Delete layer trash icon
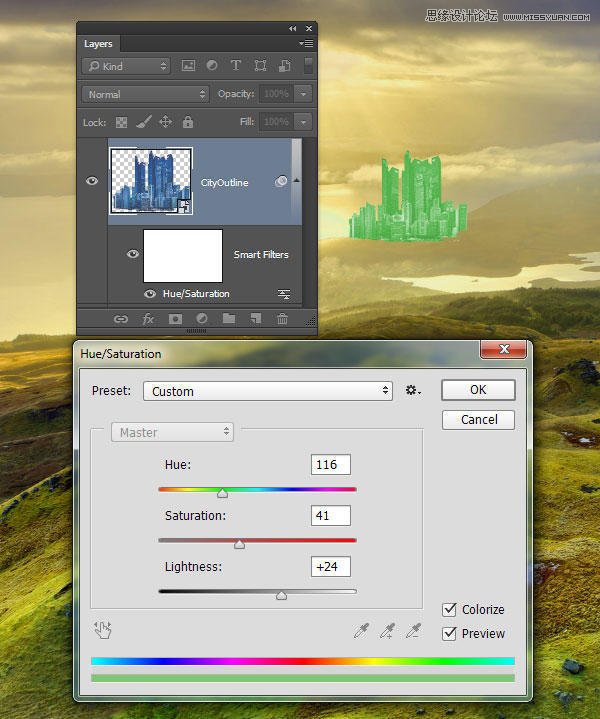The width and height of the screenshot is (600, 719). 283,319
